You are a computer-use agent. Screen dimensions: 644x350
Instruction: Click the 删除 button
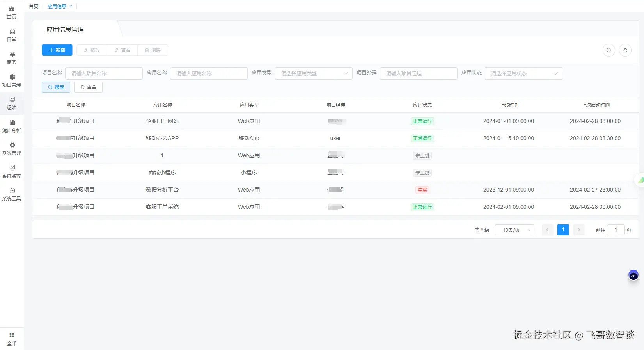153,50
